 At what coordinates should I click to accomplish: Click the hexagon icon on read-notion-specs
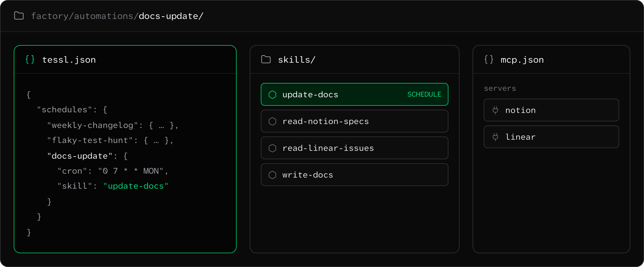point(272,121)
